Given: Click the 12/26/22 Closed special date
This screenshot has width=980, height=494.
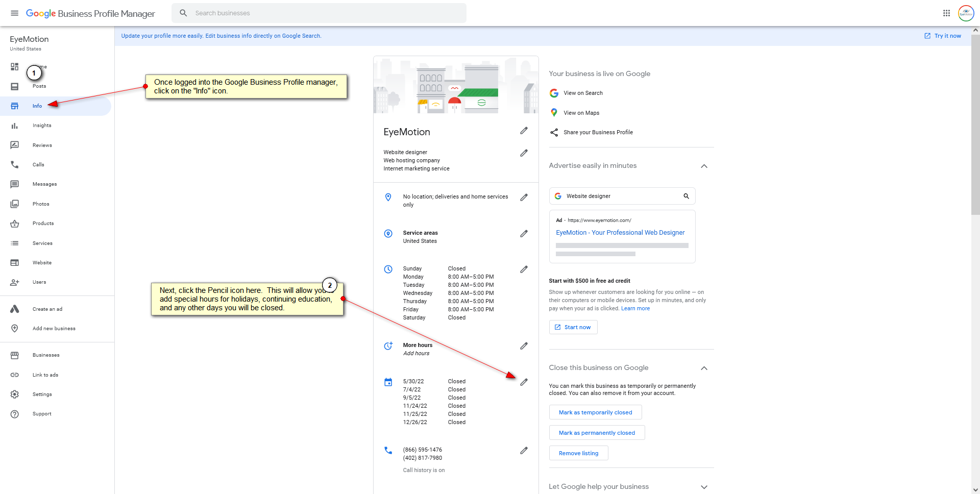Looking at the screenshot, I should [434, 423].
